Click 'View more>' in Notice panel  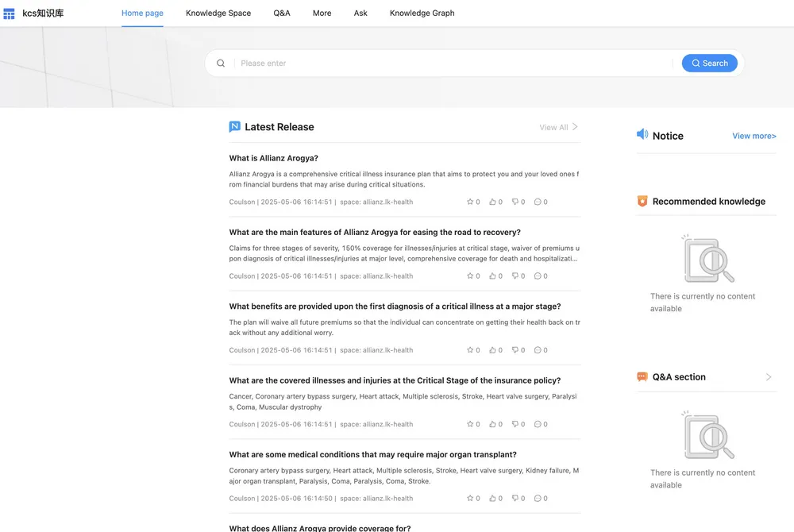[x=754, y=136]
